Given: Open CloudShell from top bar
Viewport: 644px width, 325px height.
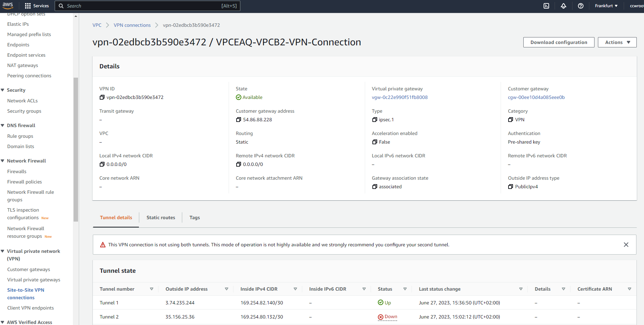Looking at the screenshot, I should pyautogui.click(x=546, y=6).
